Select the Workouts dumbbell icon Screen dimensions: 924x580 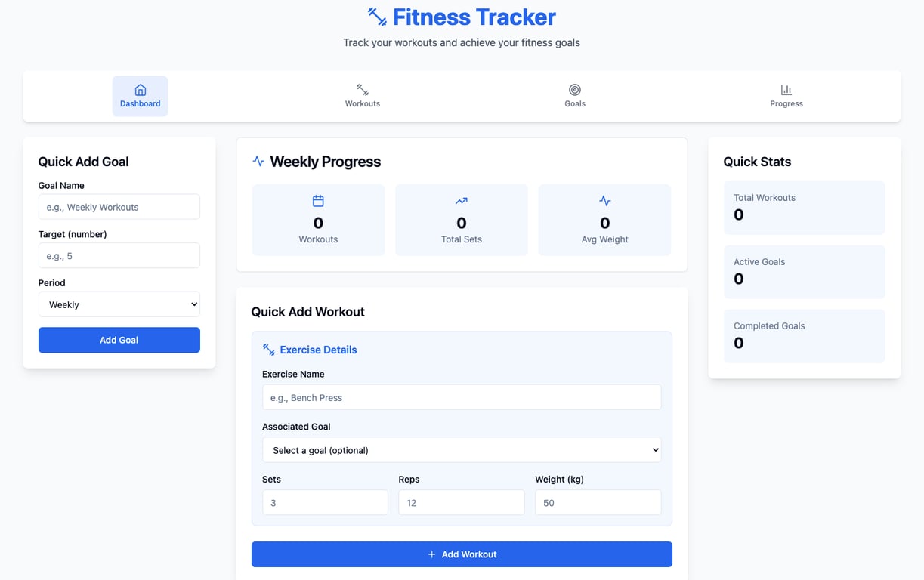pyautogui.click(x=362, y=89)
